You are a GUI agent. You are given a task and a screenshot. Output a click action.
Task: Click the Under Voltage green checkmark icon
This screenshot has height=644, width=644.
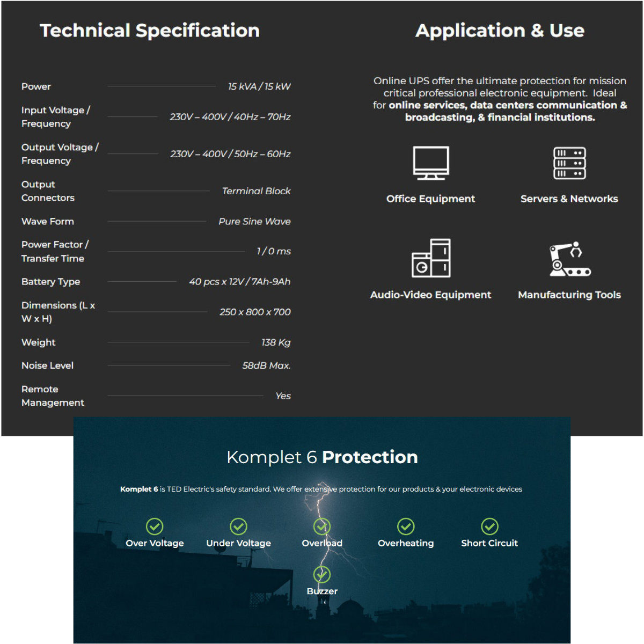(x=238, y=526)
